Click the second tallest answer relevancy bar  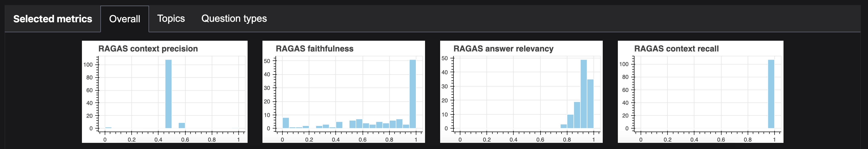pos(590,104)
